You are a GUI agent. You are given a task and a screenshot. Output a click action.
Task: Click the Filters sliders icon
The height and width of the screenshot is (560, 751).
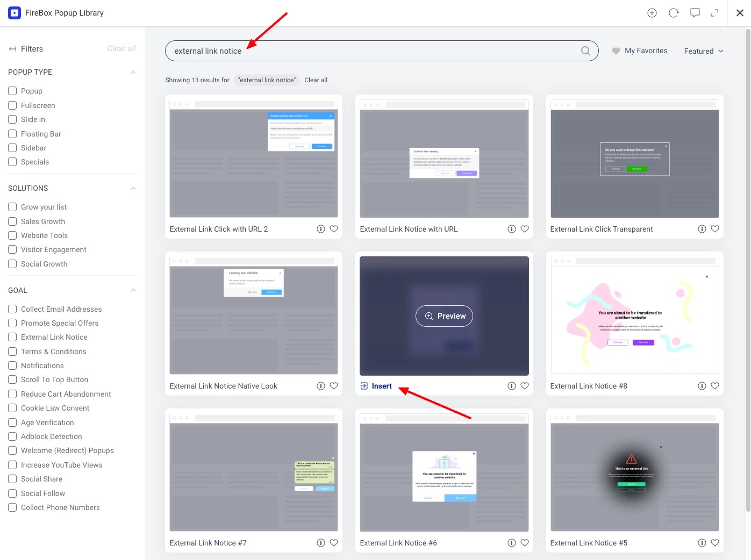12,49
